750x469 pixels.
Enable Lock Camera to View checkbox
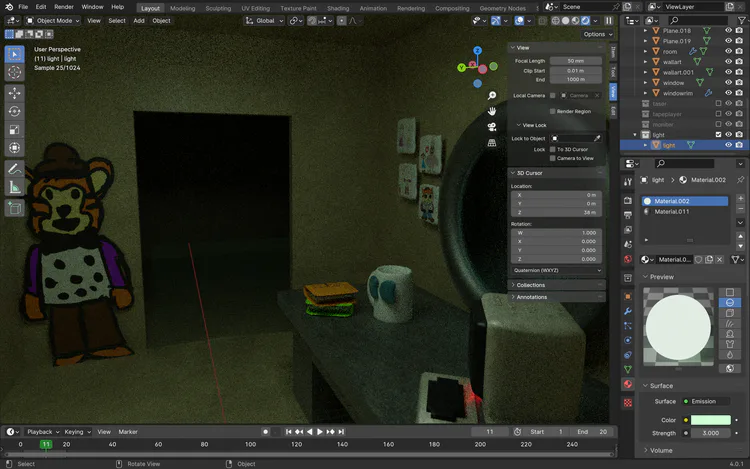pos(552,158)
